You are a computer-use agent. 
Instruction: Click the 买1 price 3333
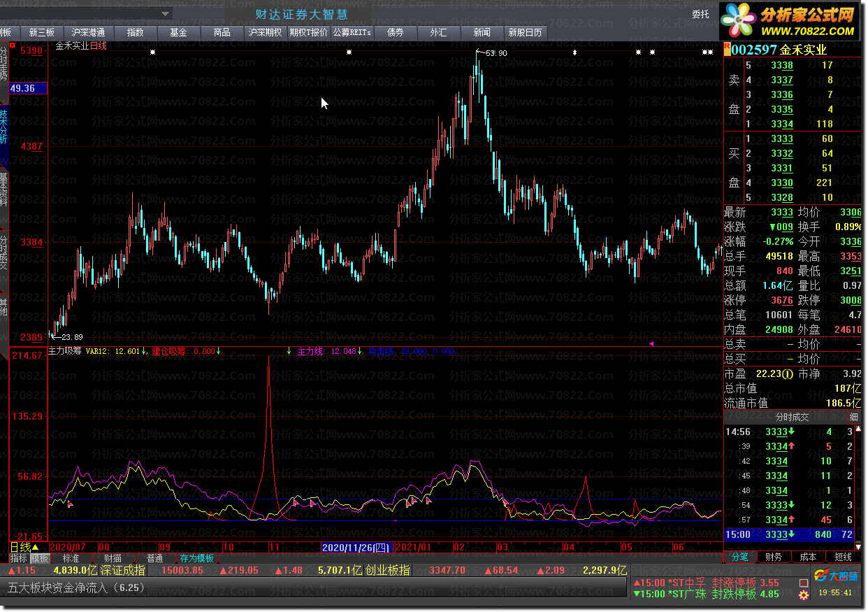[782, 138]
